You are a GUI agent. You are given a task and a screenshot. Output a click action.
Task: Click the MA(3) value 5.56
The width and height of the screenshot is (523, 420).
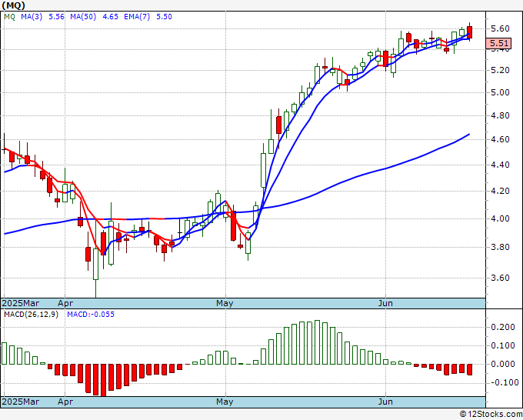click(x=56, y=17)
